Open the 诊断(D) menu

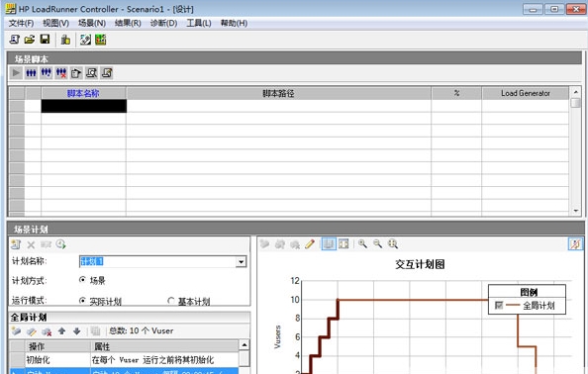point(164,23)
